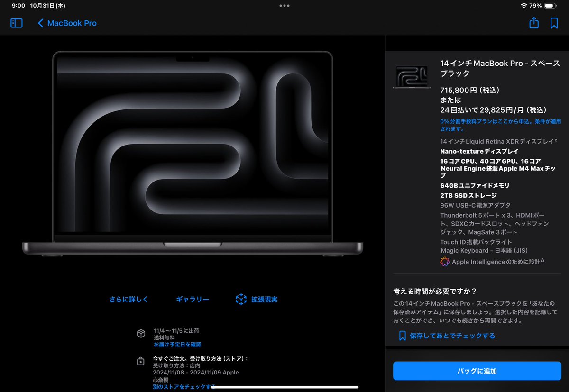Tap the 2TB SSDストレージ spec line
The width and height of the screenshot is (569, 392).
click(x=468, y=195)
